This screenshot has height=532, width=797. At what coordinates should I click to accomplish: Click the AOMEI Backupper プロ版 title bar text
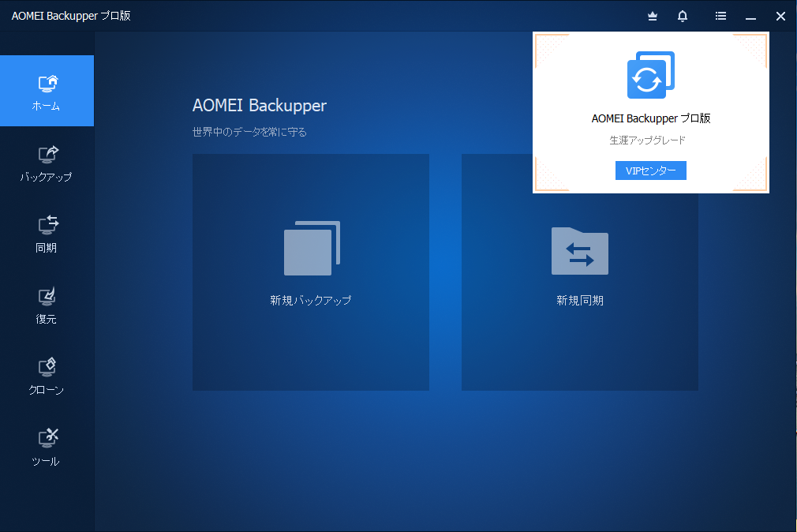click(x=71, y=16)
